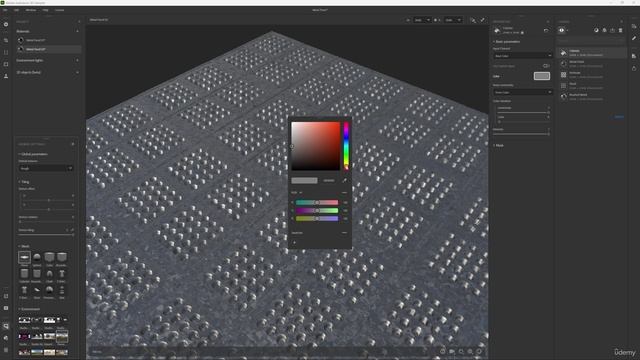Click camera icon in viewport bottom bar
The width and height of the screenshot is (640, 360).
(x=442, y=351)
